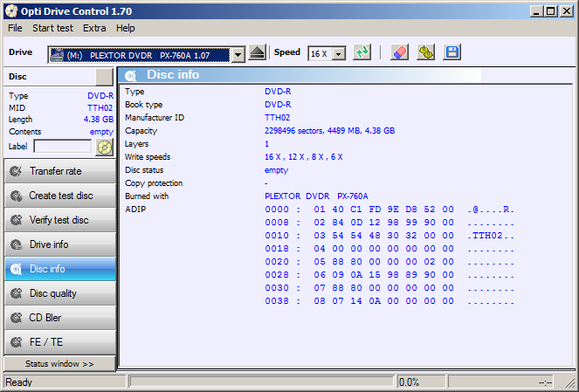Open the Disc quality test
Viewport: 579px width, 392px height.
60,293
